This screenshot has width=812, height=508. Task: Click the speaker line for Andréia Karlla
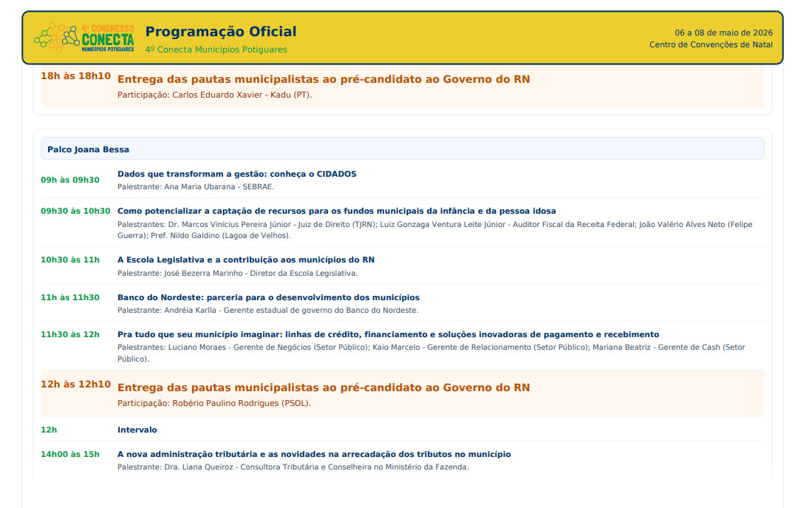coord(267,310)
